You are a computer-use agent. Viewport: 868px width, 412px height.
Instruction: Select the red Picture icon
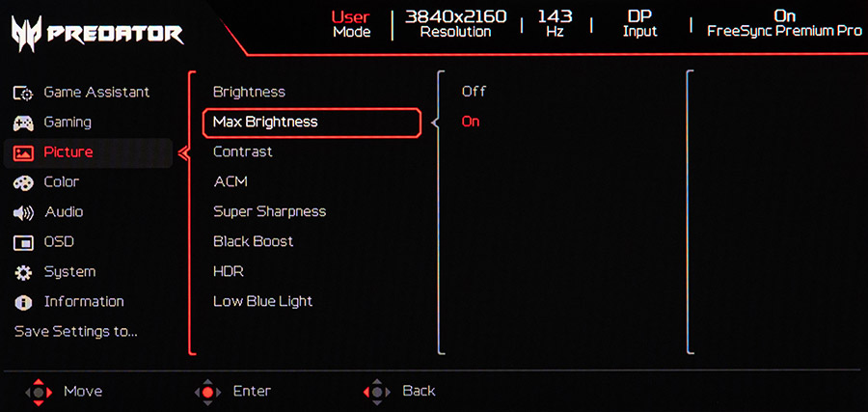point(23,152)
